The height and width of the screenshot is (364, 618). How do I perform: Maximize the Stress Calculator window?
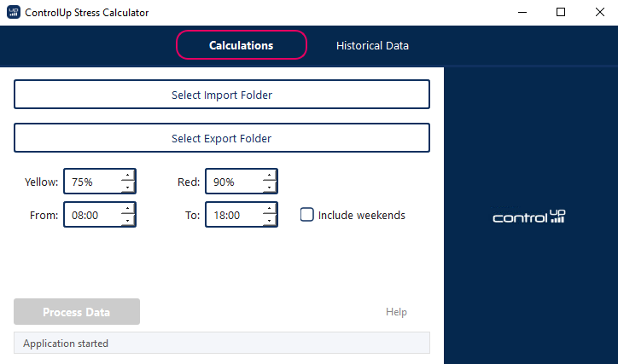pos(561,12)
